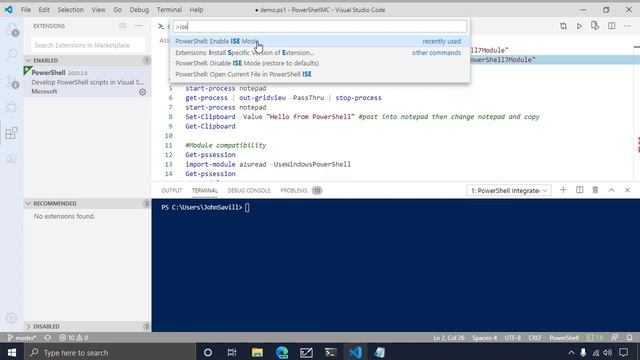The width and height of the screenshot is (640, 360).
Task: Open the Go menu
Action: [118, 10]
